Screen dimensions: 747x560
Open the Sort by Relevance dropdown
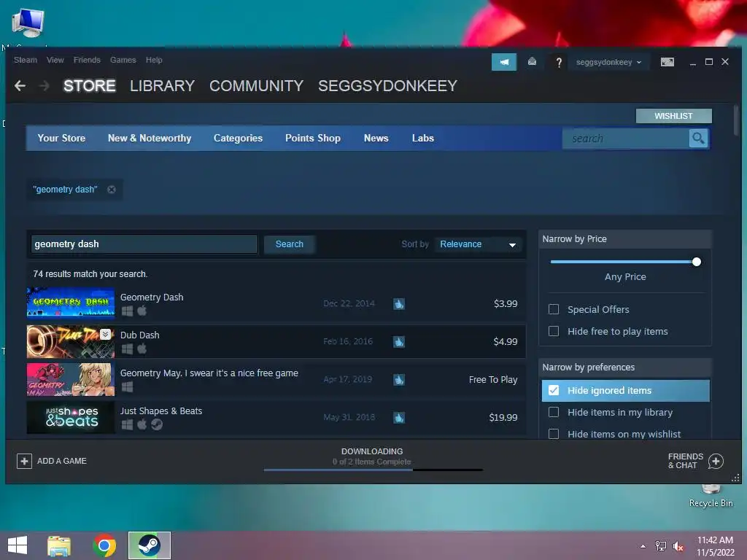click(479, 244)
